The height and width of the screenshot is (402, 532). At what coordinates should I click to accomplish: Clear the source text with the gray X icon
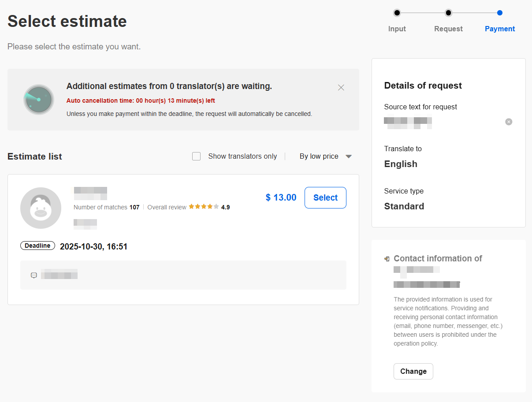coord(509,122)
